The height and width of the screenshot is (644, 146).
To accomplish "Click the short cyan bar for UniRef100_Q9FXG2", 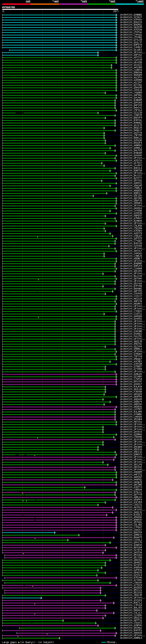I will 50,55.
